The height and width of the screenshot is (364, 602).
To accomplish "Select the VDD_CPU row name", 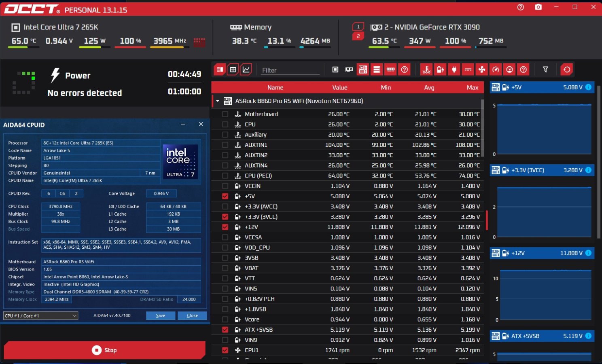I will [x=257, y=248].
